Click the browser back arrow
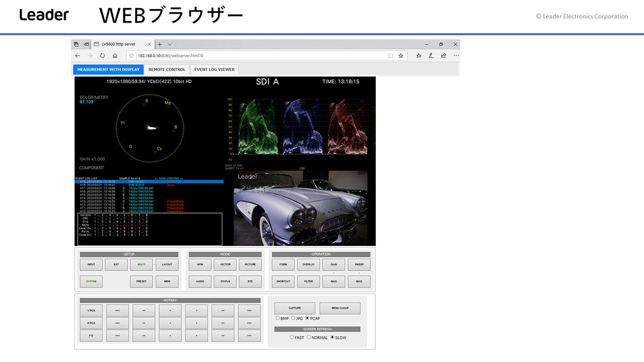Viewport: 644px width, 362px height. [x=77, y=56]
